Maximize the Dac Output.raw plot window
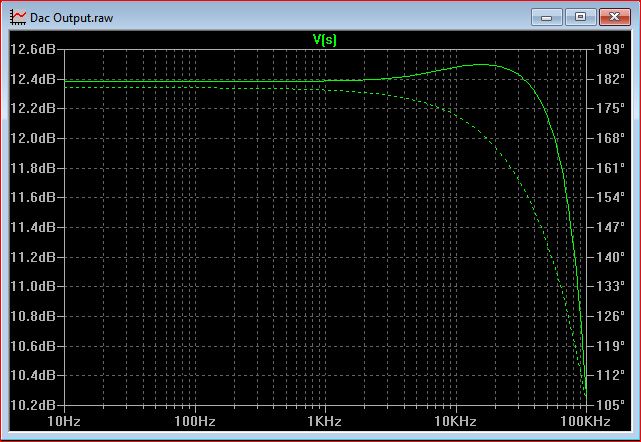This screenshot has height=442, width=641. (x=580, y=17)
